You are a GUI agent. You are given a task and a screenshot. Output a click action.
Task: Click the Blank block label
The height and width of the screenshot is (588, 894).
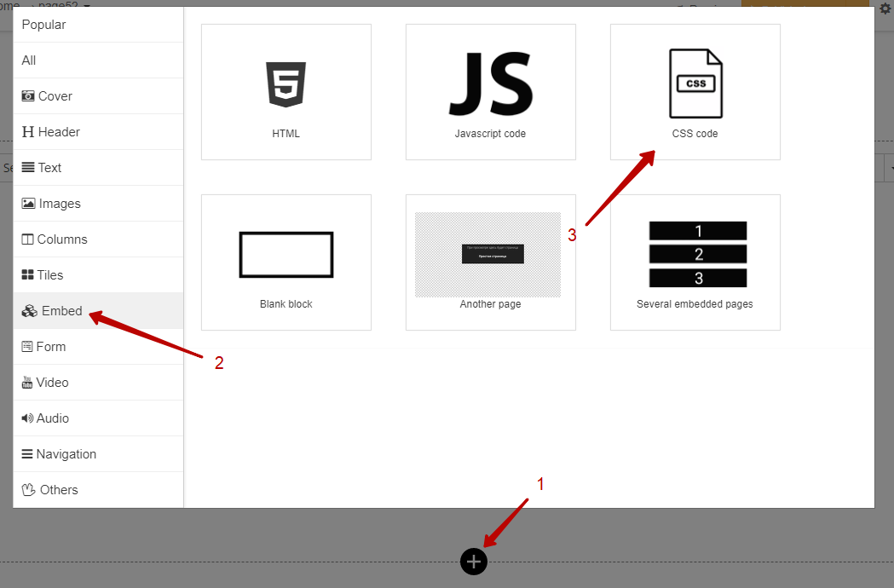coord(286,304)
